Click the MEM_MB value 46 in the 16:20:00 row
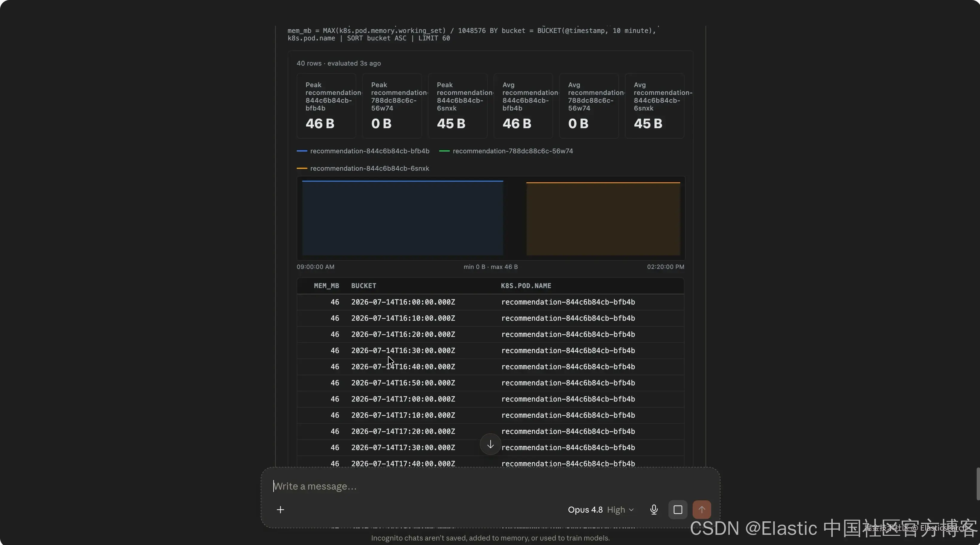 pos(335,334)
